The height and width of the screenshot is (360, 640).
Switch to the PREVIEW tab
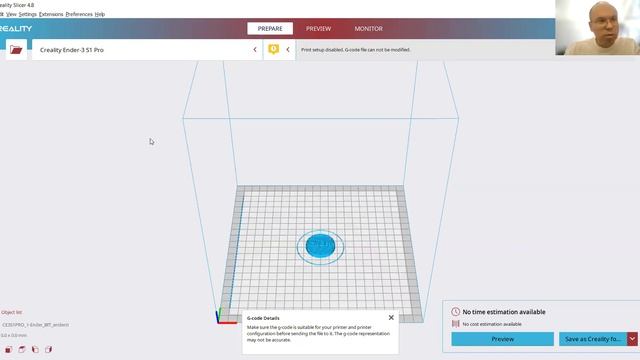pos(318,29)
